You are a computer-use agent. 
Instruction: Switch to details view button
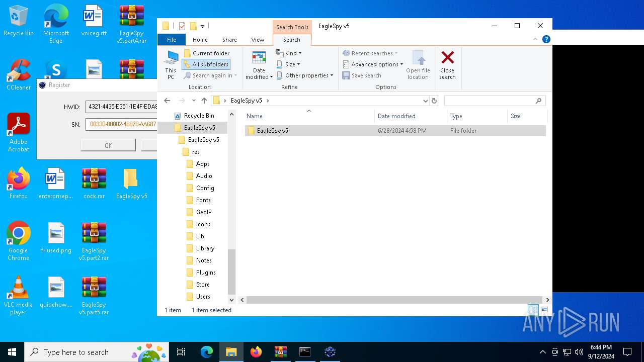click(533, 310)
